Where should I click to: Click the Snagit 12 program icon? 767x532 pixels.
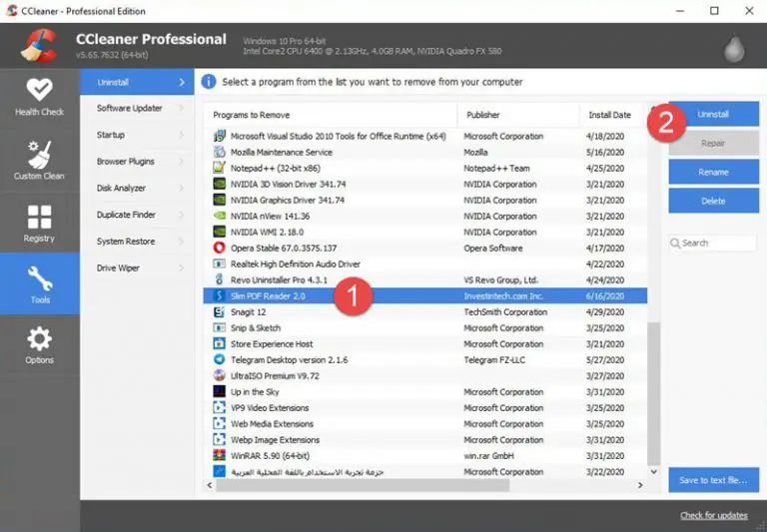point(219,312)
